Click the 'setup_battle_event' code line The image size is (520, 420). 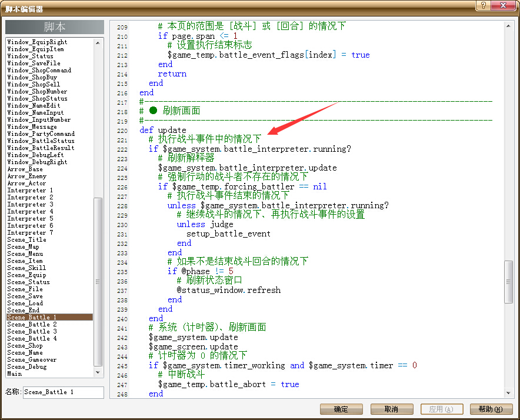click(x=228, y=234)
